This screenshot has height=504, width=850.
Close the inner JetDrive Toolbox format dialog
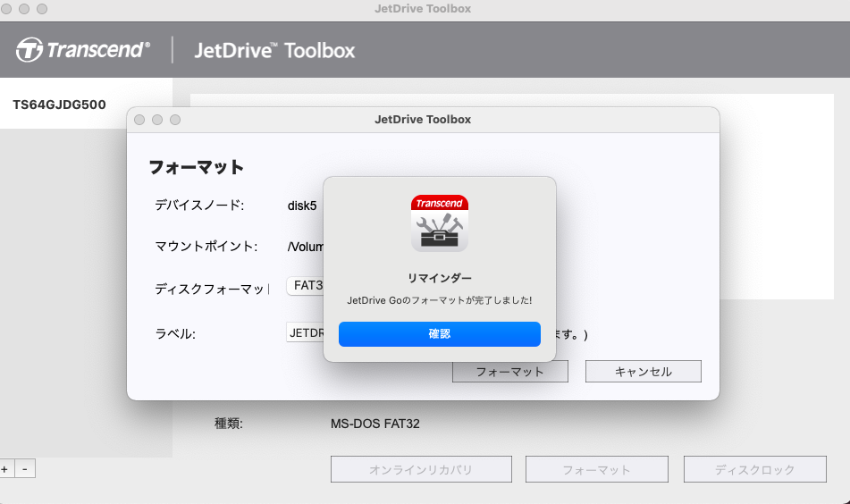point(139,120)
